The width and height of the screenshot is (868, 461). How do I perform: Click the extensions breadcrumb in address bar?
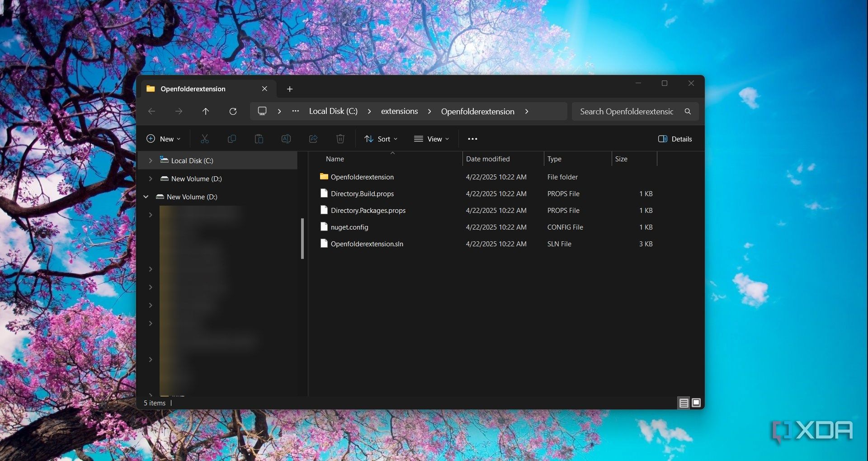[x=399, y=111]
